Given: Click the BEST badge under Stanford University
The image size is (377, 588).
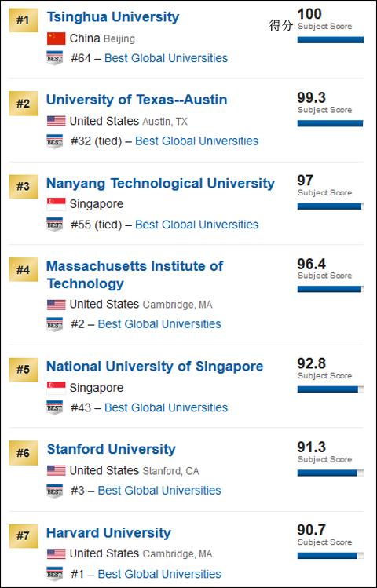Looking at the screenshot, I should (55, 491).
